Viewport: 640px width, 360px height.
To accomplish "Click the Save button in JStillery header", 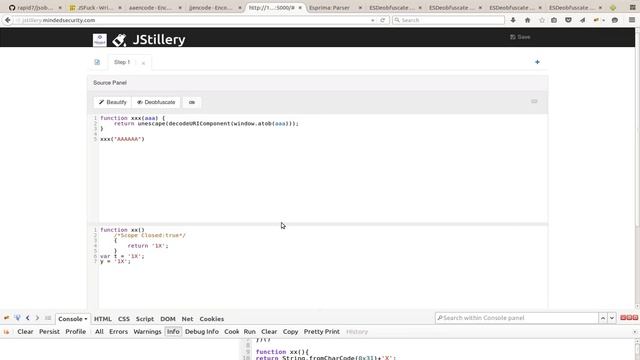I will (520, 37).
